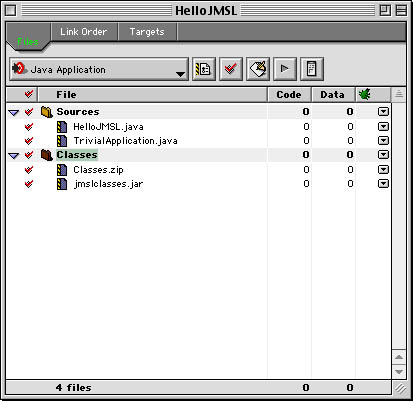
Task: Switch to the Targets tab
Action: point(147,32)
